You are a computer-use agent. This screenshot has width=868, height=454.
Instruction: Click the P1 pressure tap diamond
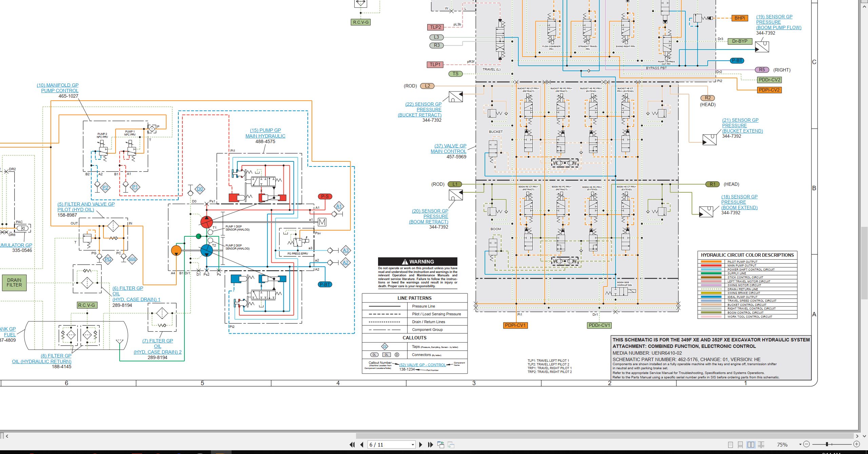135,187
